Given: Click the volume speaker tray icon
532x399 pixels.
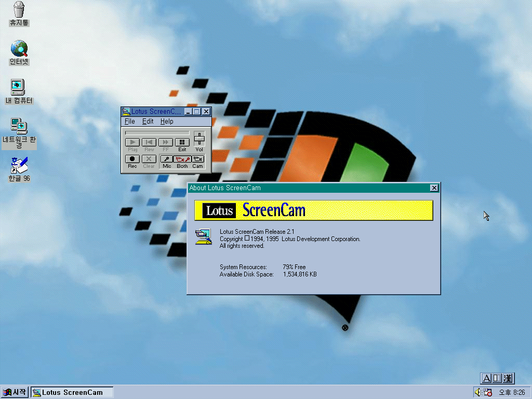Looking at the screenshot, I should pos(478,392).
